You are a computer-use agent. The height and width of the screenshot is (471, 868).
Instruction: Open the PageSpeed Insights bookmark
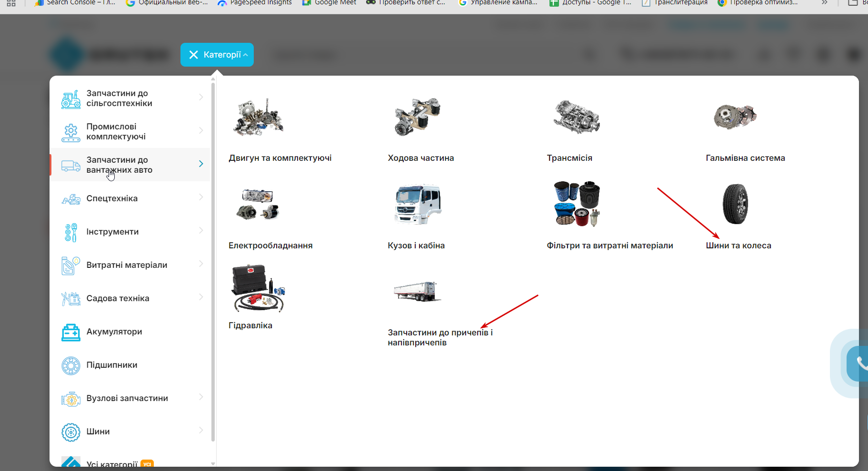click(255, 2)
